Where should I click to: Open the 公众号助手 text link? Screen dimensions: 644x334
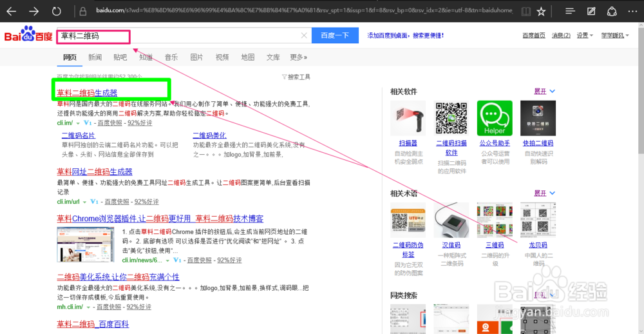(495, 143)
